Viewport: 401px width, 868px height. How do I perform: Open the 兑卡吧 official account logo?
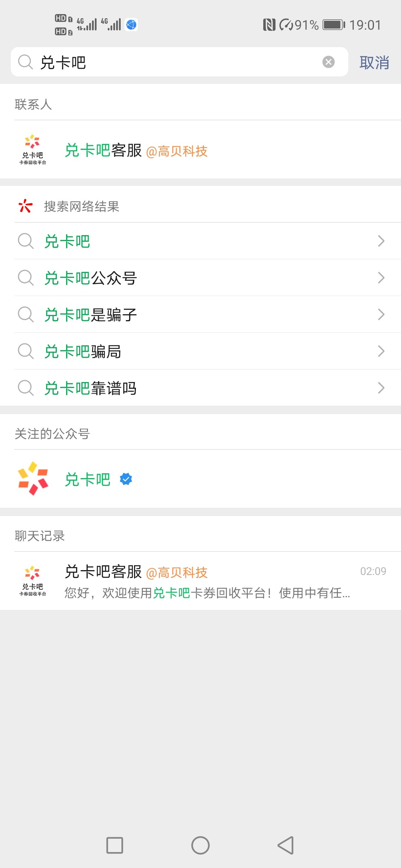(x=33, y=479)
